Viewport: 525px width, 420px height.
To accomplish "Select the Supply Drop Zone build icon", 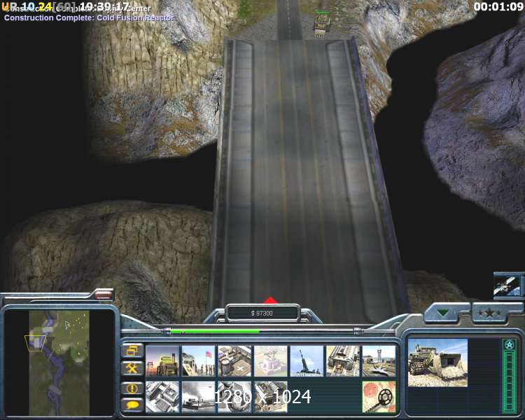I will pyautogui.click(x=198, y=397).
